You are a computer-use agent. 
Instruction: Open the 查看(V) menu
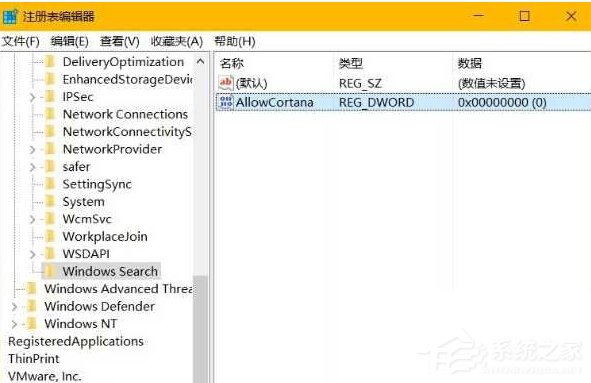(x=119, y=41)
